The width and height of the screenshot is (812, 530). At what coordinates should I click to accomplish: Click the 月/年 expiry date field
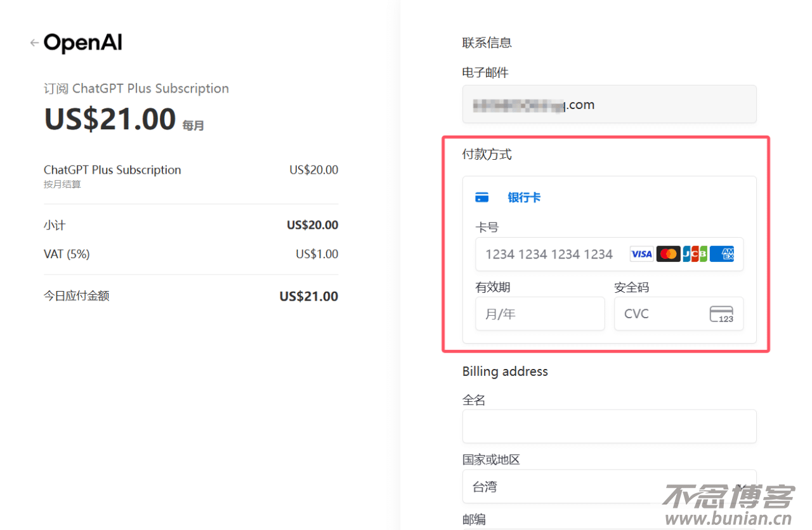click(540, 313)
